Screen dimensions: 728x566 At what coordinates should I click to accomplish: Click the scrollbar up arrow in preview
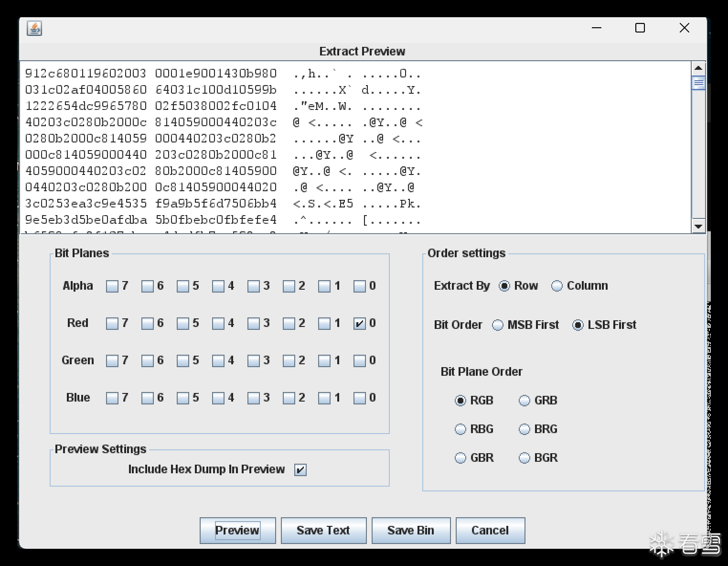pos(698,68)
